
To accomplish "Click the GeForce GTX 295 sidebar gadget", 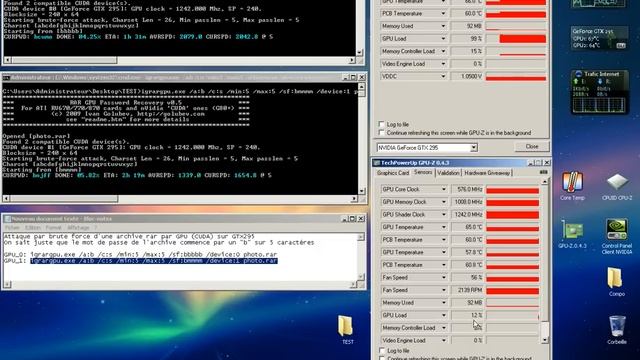I will (599, 38).
